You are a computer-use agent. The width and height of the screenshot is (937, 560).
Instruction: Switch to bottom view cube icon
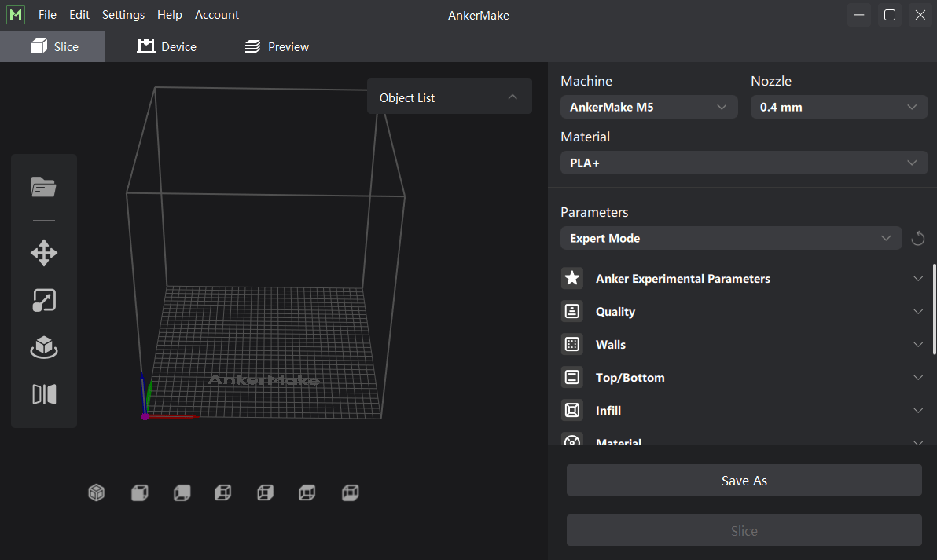(350, 492)
